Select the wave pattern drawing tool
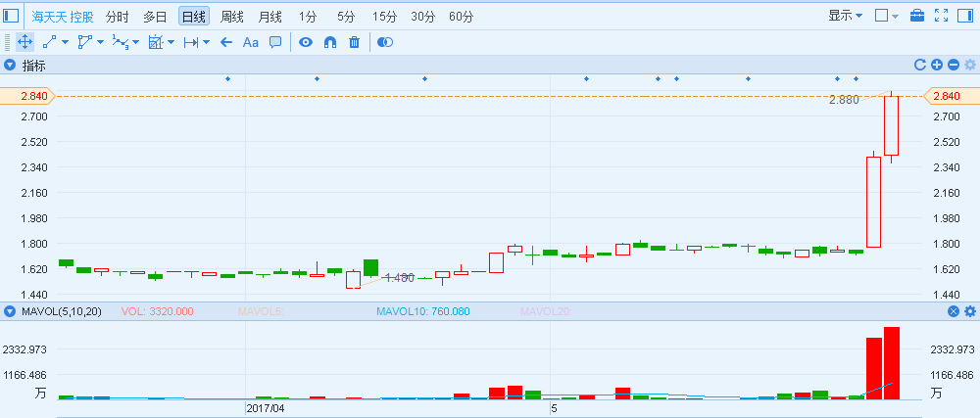This screenshot has height=418, width=980. 120,42
